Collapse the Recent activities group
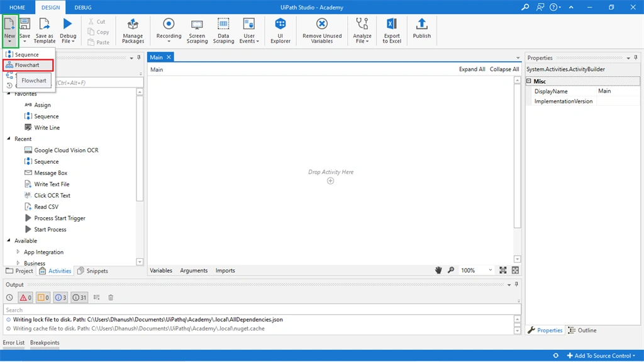The width and height of the screenshot is (644, 362). coord(9,139)
